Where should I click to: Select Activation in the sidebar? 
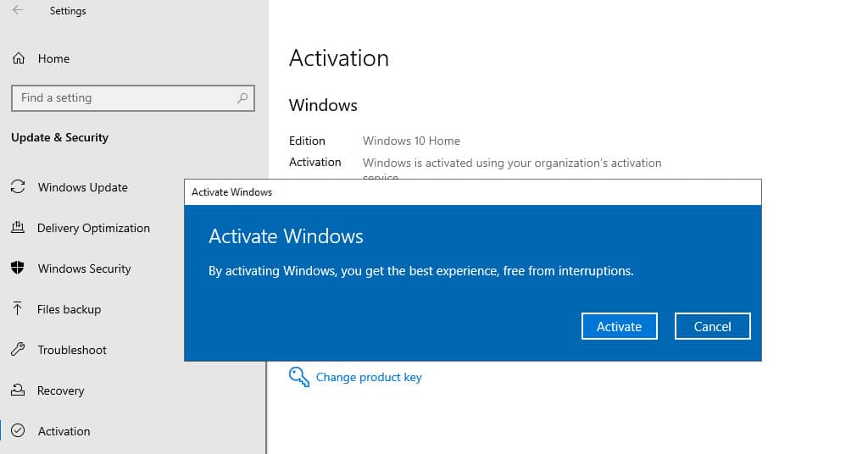coord(64,431)
